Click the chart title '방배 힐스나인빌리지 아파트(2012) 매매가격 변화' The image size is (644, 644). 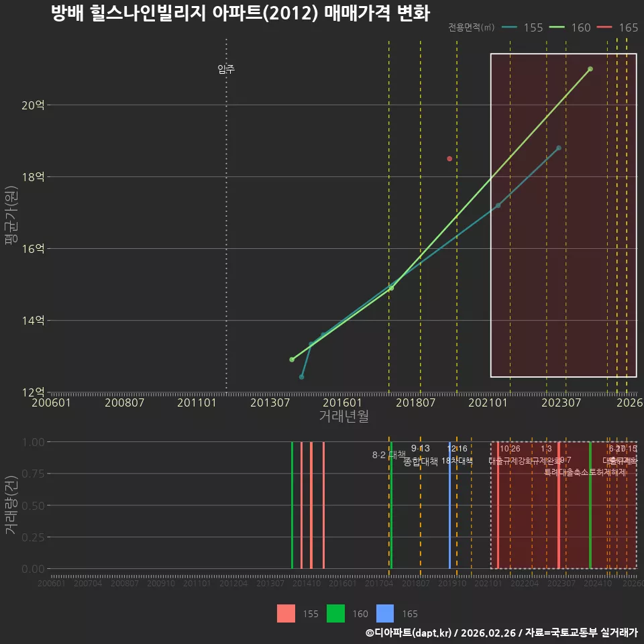click(241, 13)
